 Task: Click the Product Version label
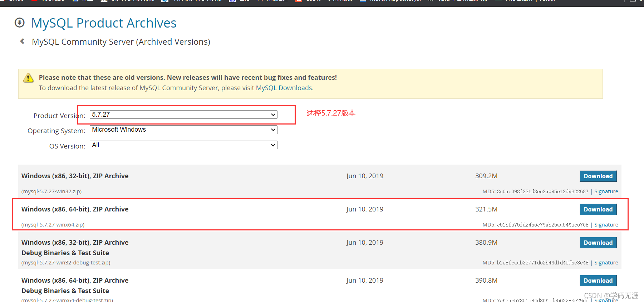click(59, 116)
